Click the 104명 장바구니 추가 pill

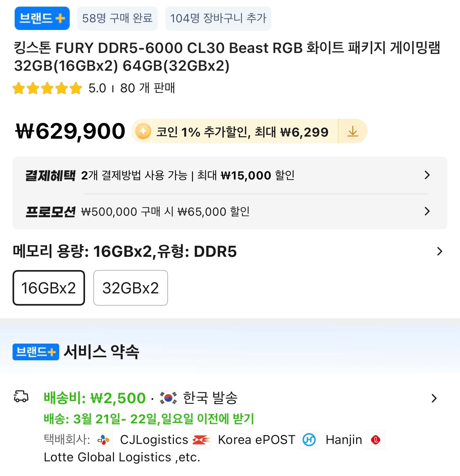pyautogui.click(x=218, y=19)
